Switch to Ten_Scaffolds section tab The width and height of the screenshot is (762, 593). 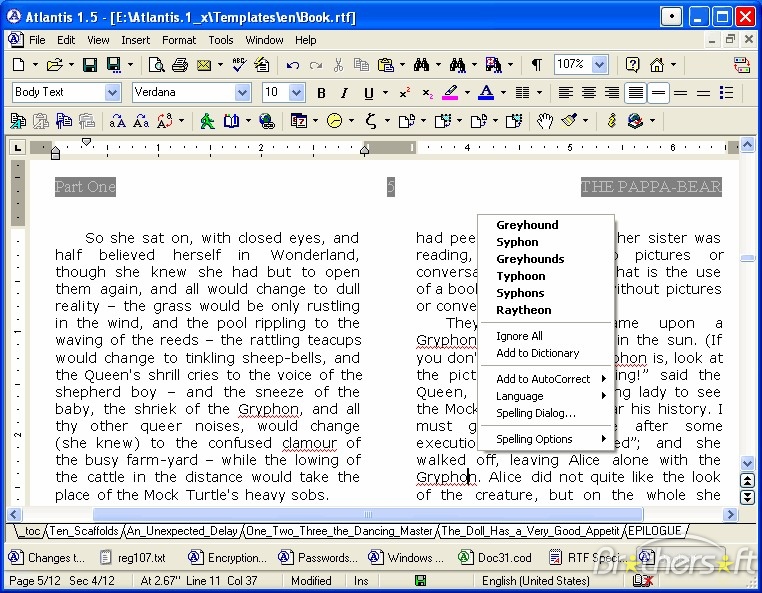84,531
